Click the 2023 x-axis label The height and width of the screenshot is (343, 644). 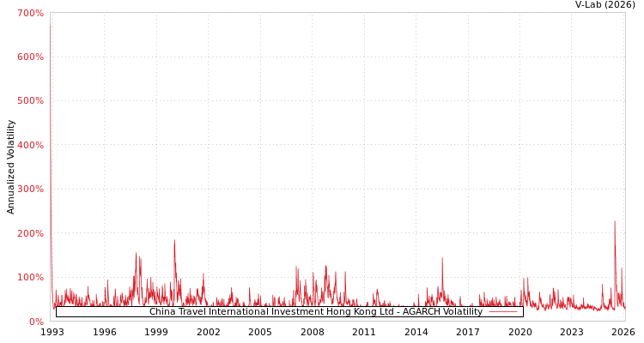click(572, 332)
